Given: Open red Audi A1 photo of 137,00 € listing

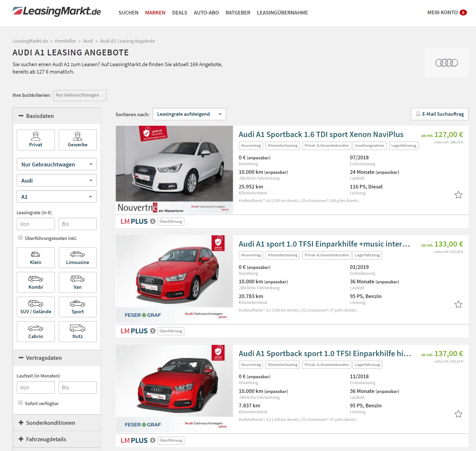Looking at the screenshot, I should tap(174, 389).
